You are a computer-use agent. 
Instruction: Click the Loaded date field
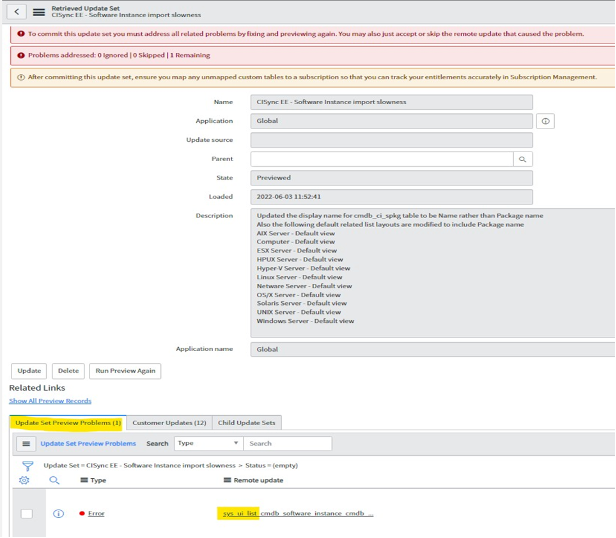[392, 197]
